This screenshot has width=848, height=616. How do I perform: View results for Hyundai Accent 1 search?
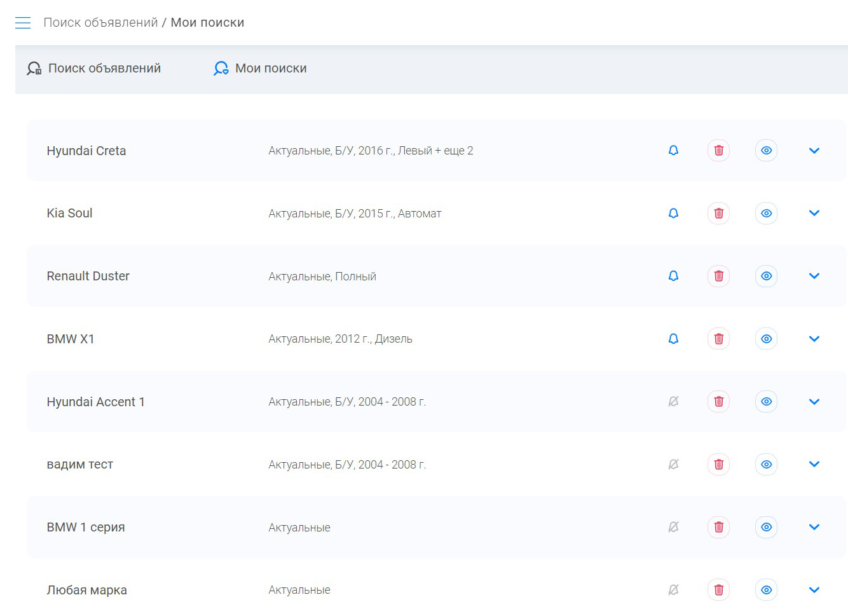click(x=767, y=402)
